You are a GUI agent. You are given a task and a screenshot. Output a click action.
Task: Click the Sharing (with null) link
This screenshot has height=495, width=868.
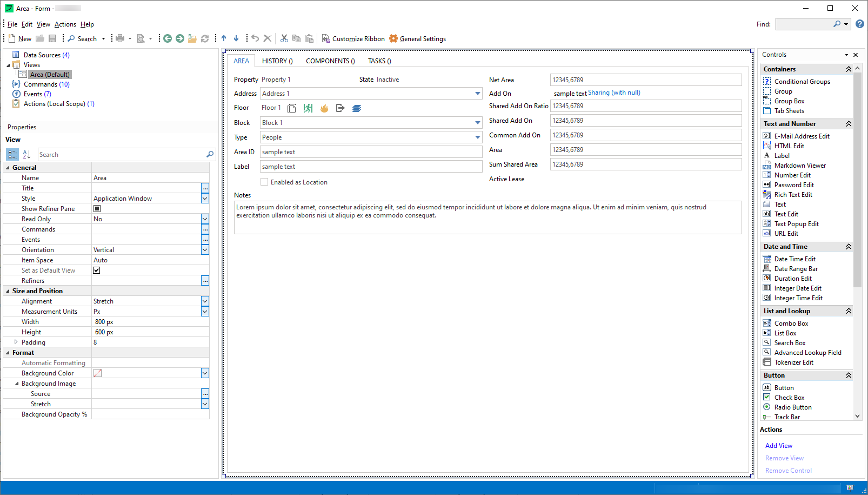614,93
